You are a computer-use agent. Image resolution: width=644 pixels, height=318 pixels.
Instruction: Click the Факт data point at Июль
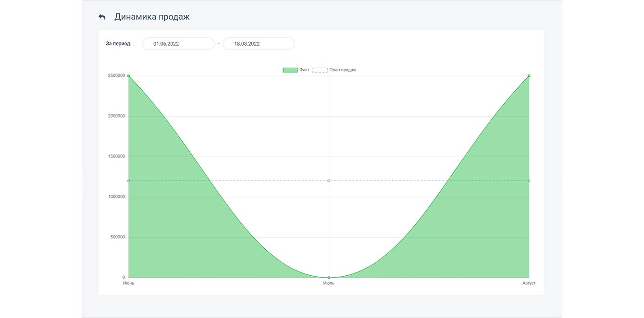click(x=329, y=278)
